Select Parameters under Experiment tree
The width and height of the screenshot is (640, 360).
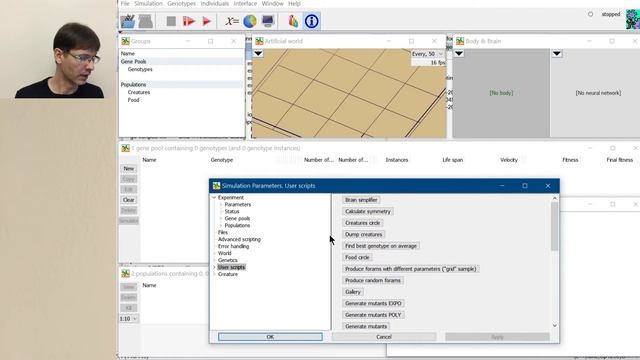(x=238, y=204)
